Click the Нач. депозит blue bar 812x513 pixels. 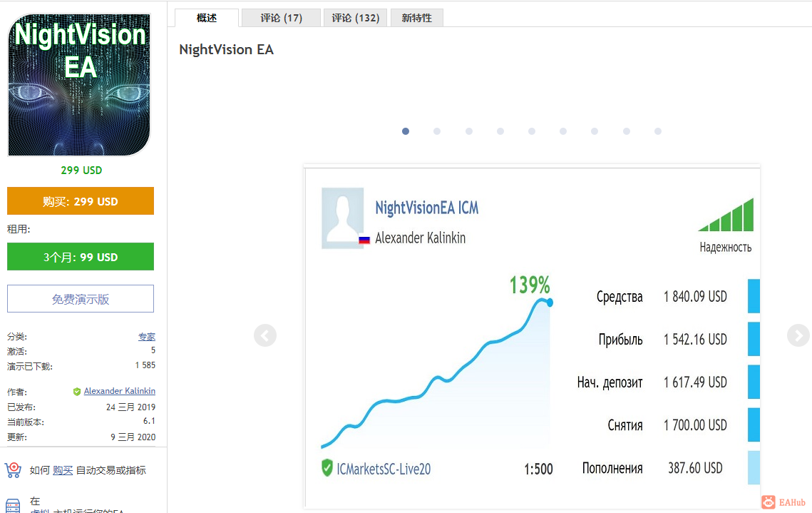pos(754,382)
